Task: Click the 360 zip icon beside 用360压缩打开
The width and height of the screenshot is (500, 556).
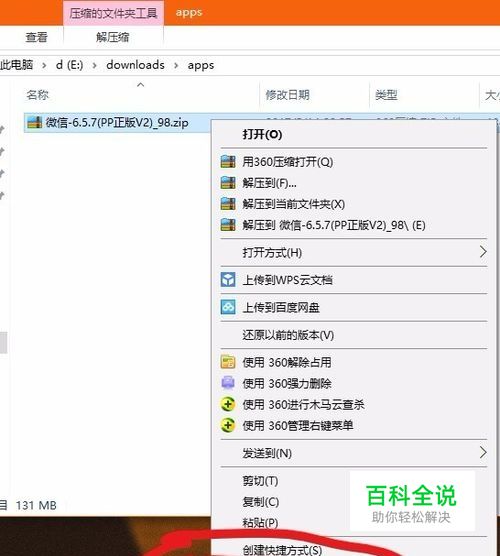Action: tap(228, 162)
